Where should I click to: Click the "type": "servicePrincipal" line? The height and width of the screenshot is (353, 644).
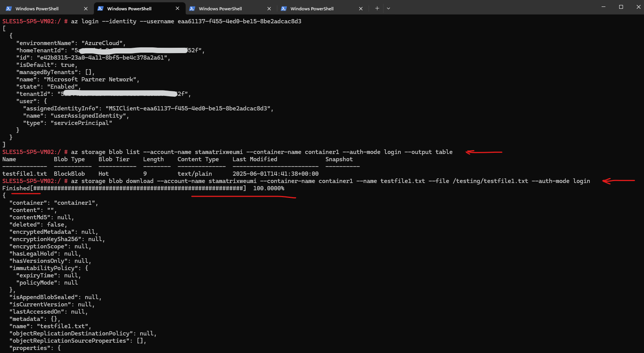pyautogui.click(x=68, y=123)
